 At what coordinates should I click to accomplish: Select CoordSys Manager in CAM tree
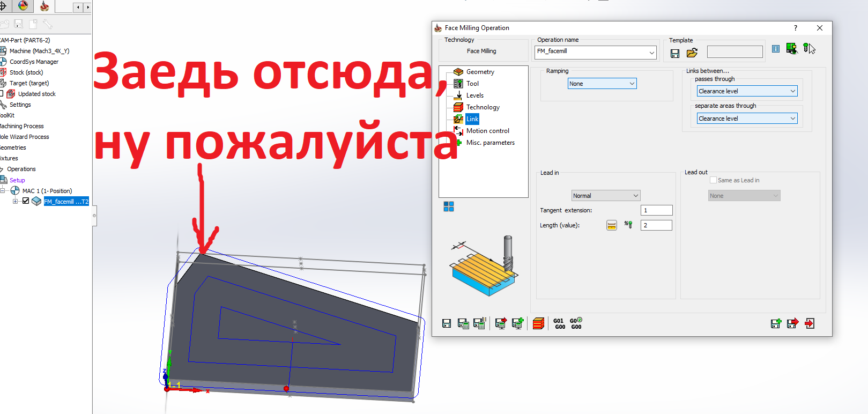pos(34,62)
